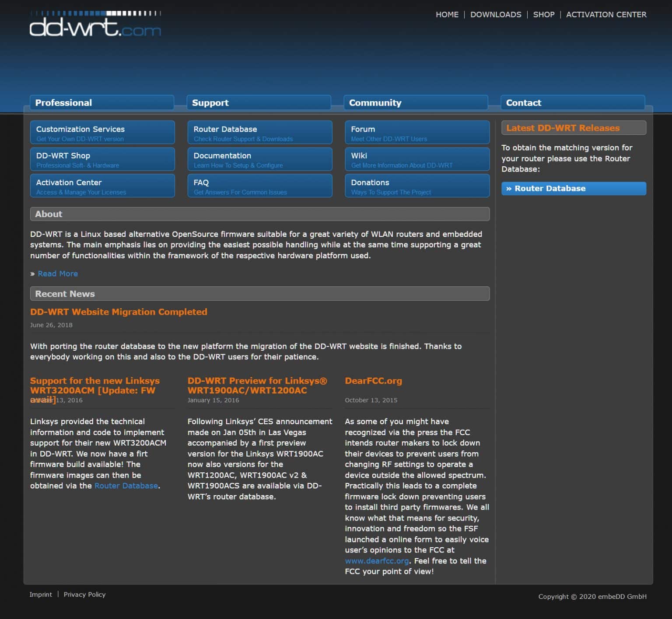
Task: Click the Activation Center tile
Action: tap(102, 186)
